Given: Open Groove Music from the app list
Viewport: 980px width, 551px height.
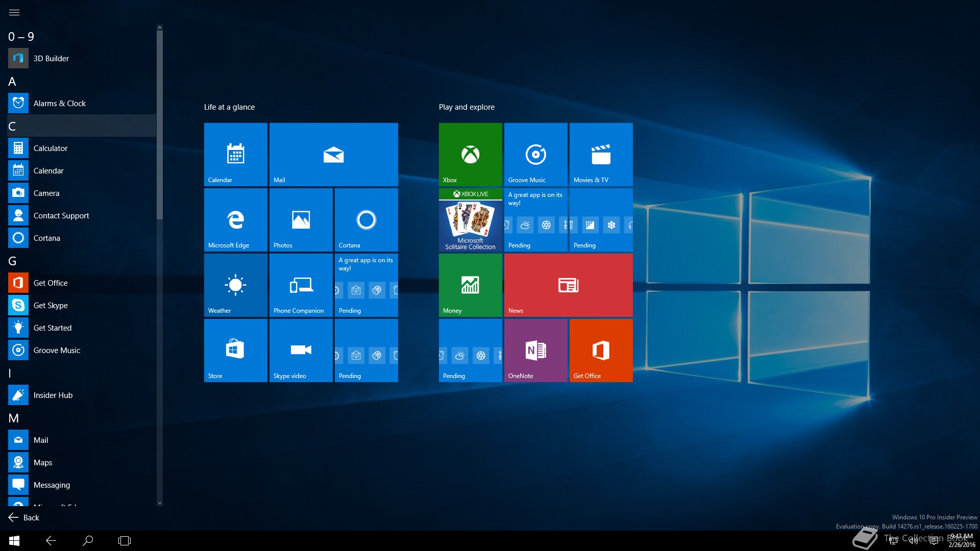Looking at the screenshot, I should click(82, 350).
